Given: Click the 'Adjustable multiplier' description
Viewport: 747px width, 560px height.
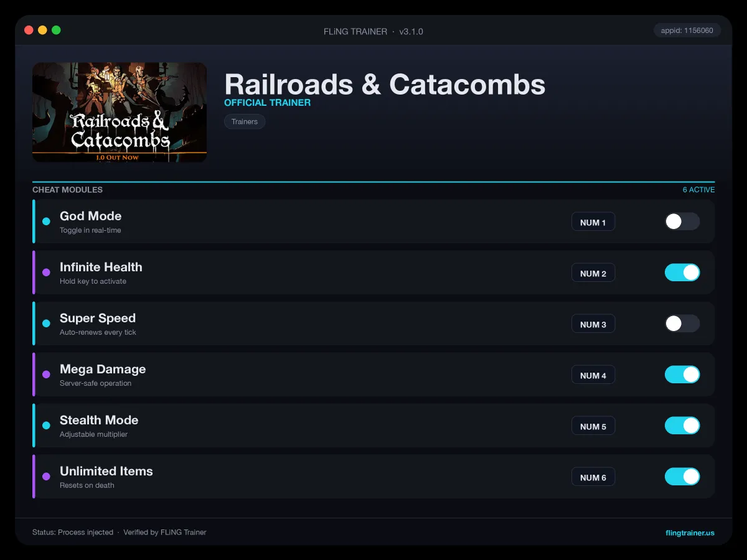Looking at the screenshot, I should pyautogui.click(x=93, y=434).
